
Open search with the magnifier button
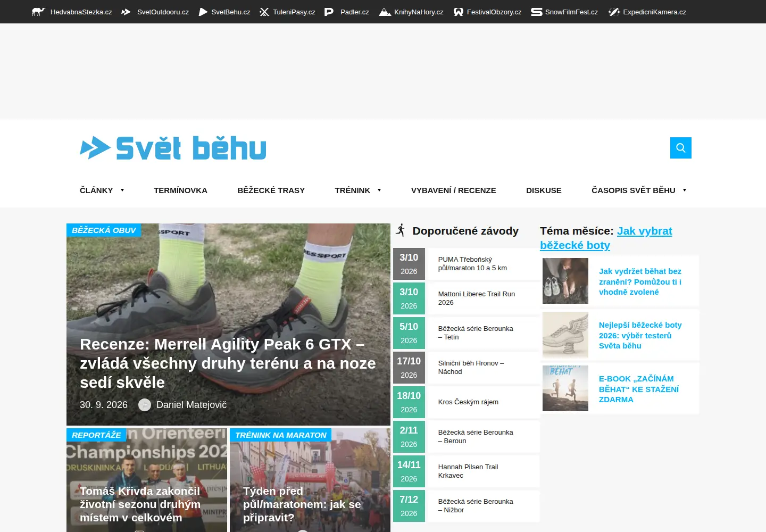(x=681, y=148)
